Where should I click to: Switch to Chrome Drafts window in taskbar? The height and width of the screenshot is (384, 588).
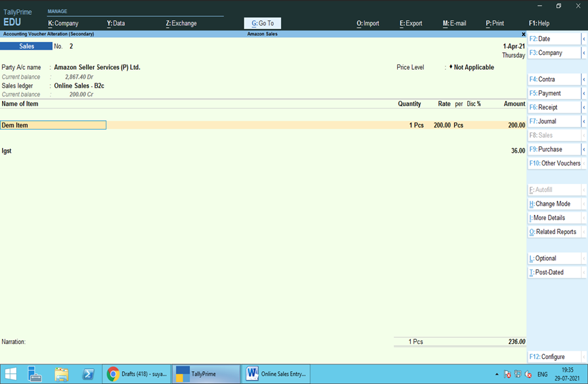pyautogui.click(x=136, y=374)
